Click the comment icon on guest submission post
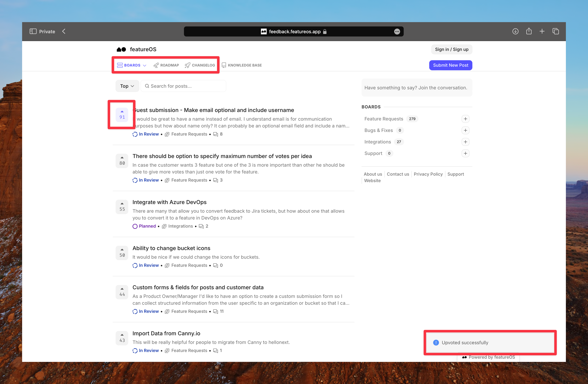588x384 pixels. point(216,134)
